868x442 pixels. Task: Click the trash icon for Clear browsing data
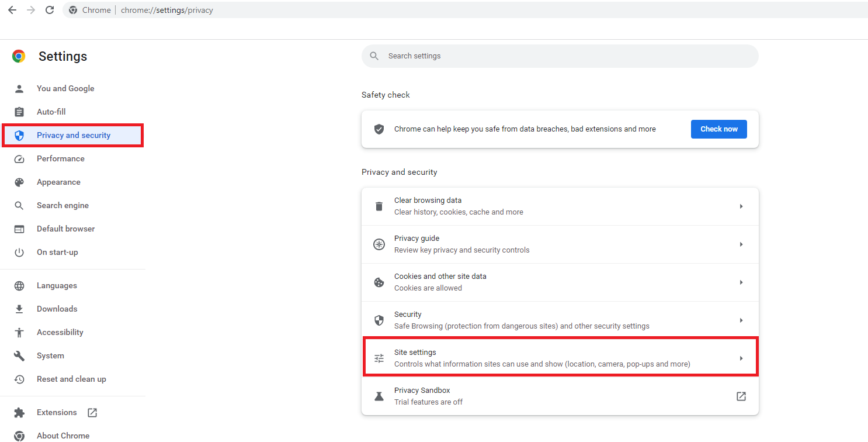click(x=379, y=206)
